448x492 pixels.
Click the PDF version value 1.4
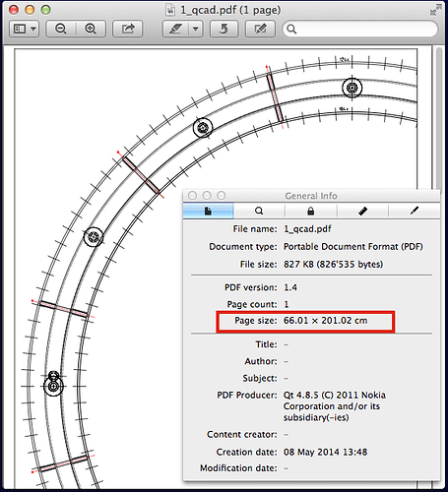click(x=290, y=287)
